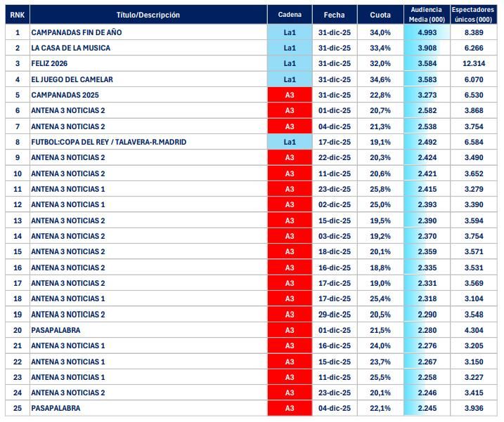Select the "Cadena" column header

click(289, 15)
